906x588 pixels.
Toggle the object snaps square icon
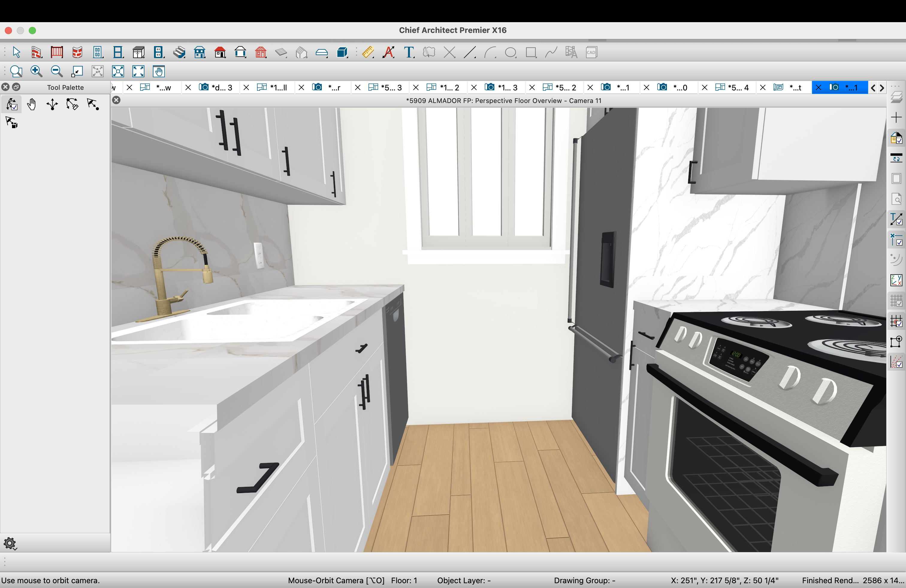coord(896,342)
